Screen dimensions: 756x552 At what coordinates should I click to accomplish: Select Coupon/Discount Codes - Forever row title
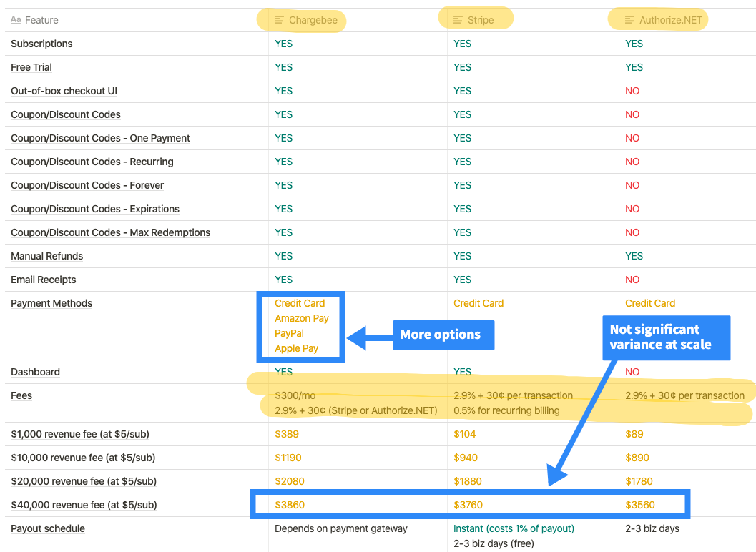click(x=87, y=186)
